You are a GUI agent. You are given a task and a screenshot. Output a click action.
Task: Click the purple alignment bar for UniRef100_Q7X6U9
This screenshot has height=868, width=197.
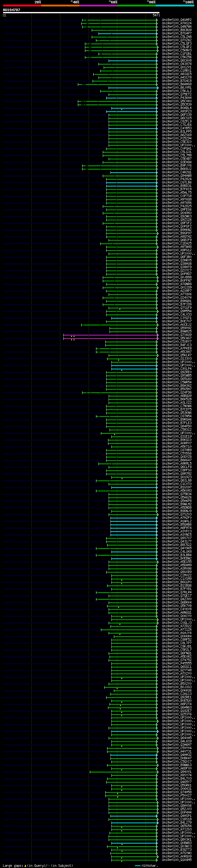pos(111,335)
